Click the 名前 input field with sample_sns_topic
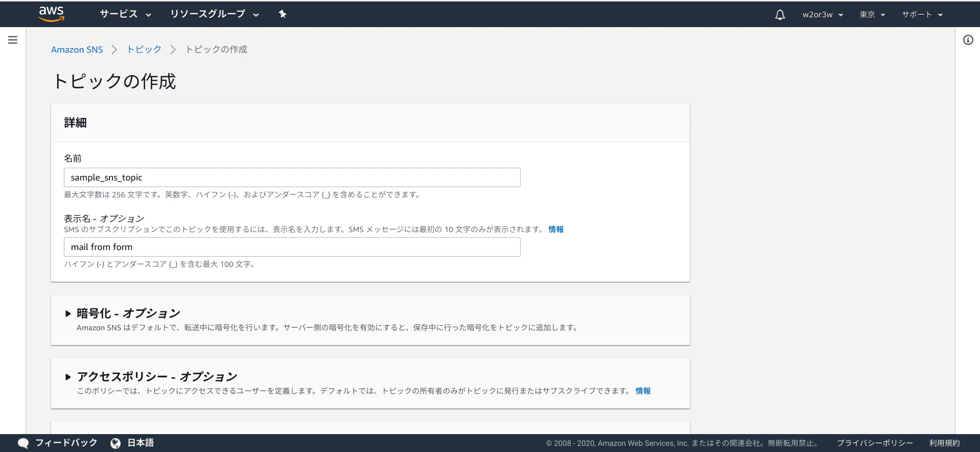This screenshot has width=980, height=452. click(292, 177)
